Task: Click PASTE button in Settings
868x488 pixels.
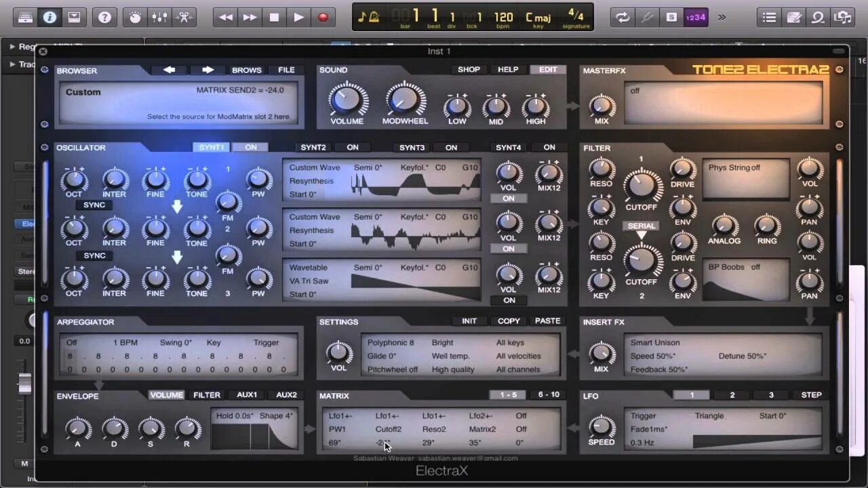Action: [x=548, y=321]
